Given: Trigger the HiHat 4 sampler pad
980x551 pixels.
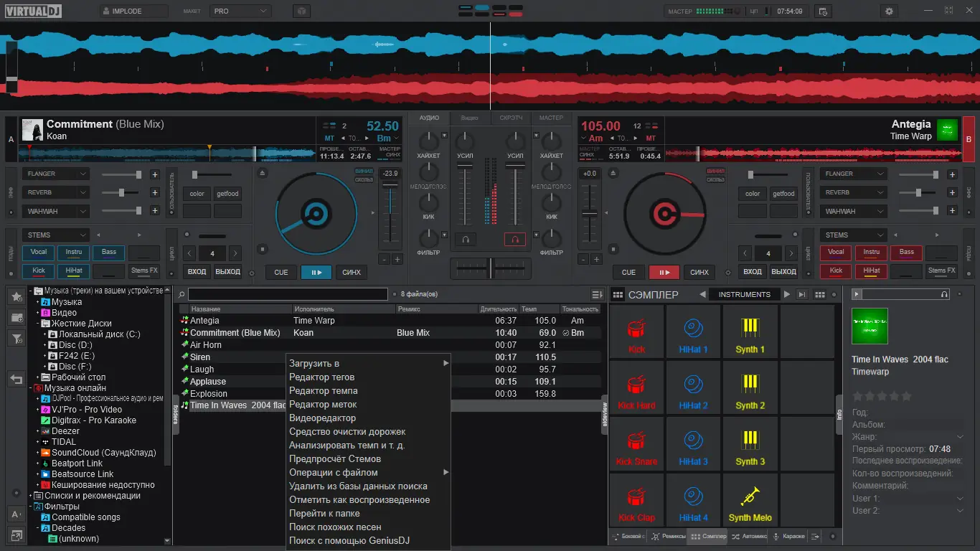Looking at the screenshot, I should [x=693, y=500].
